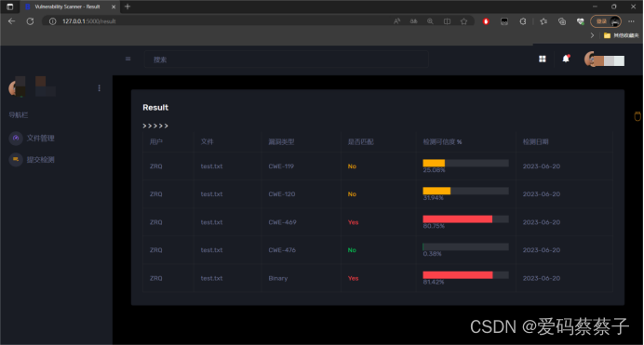Click the CWE-119 cell
This screenshot has height=345, width=644.
coord(281,166)
